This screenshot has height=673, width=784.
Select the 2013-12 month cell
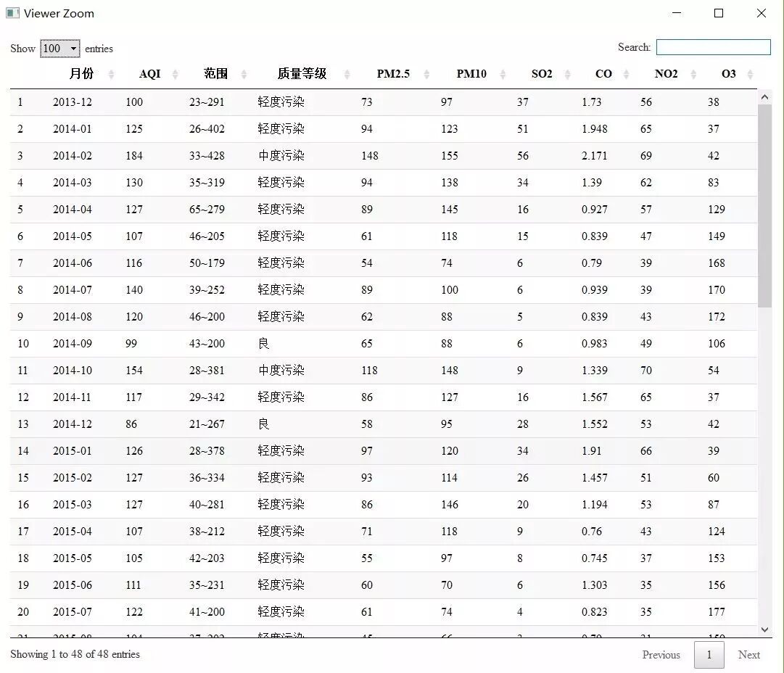click(73, 102)
